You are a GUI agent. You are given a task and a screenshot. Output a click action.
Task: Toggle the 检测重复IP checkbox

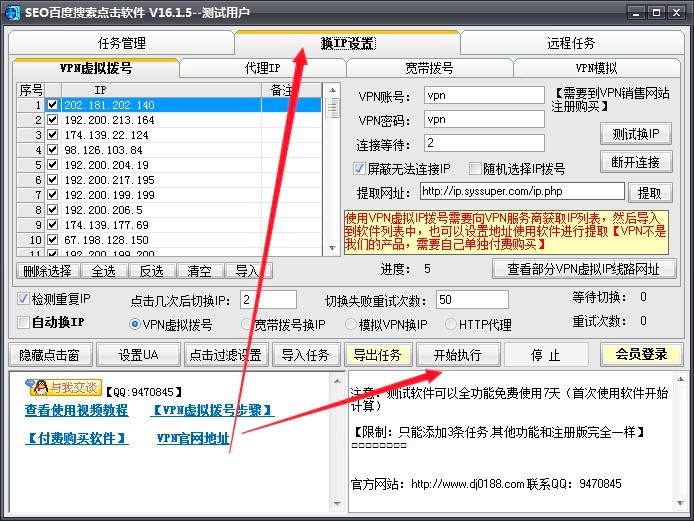click(24, 299)
